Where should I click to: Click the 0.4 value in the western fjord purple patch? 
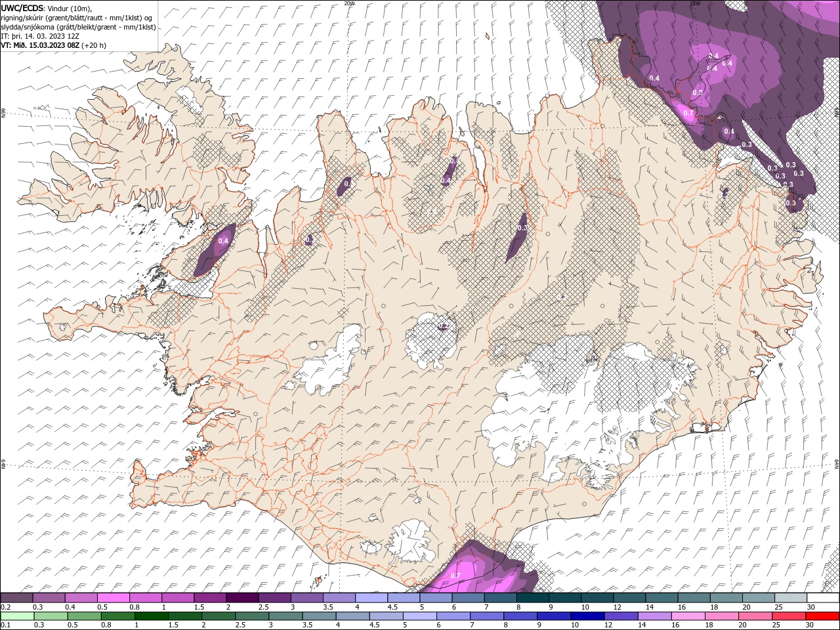click(223, 241)
